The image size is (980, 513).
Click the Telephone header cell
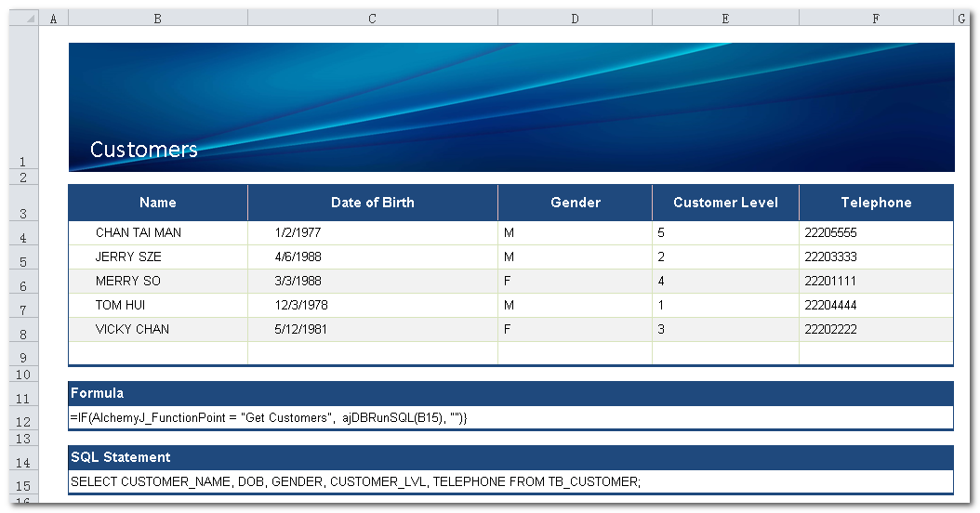[876, 203]
